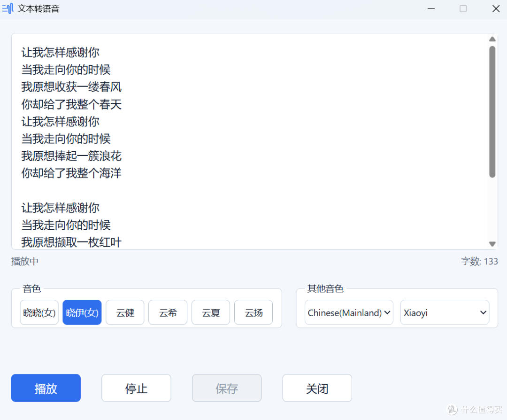Close the 文本转语音 window
507x420 pixels.
pyautogui.click(x=496, y=9)
